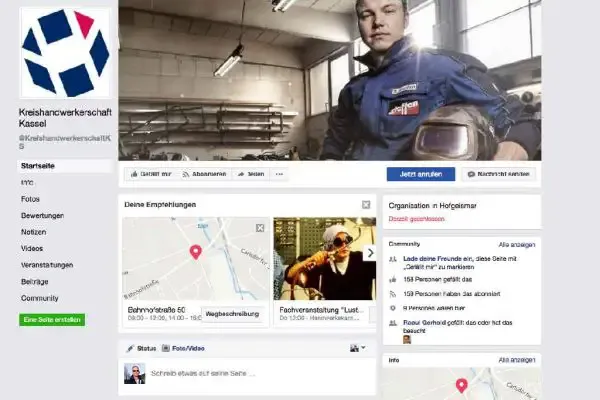Click the map pin in the Info panel

coord(461,385)
